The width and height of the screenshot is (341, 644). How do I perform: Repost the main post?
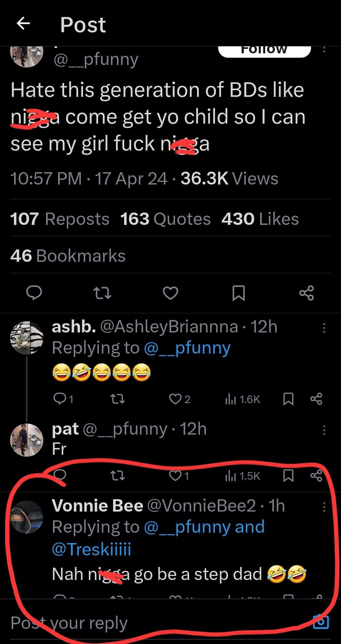(x=103, y=293)
